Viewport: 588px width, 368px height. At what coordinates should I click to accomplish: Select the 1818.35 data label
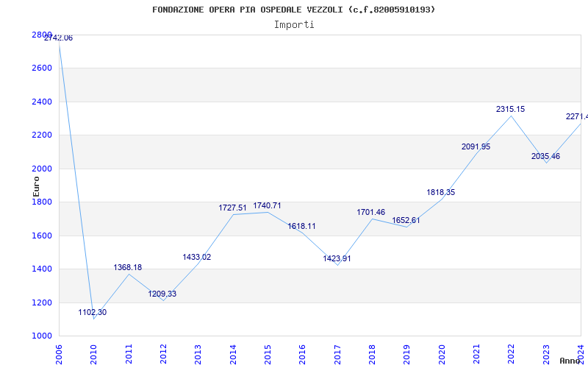point(440,193)
